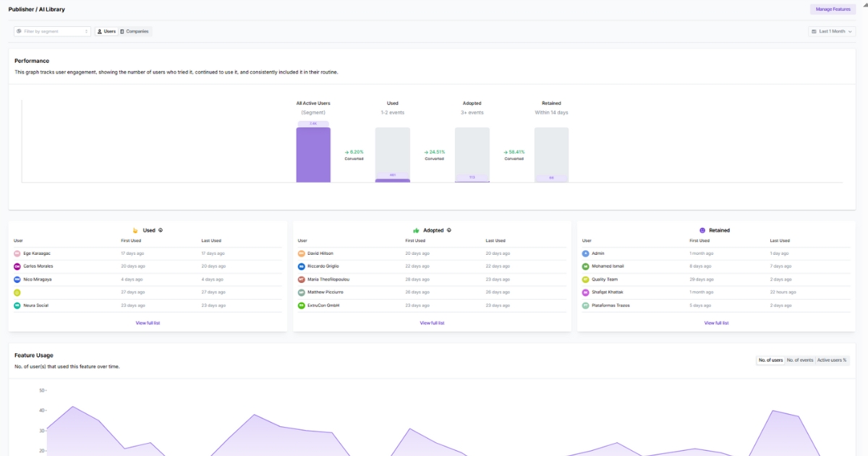
Task: Click the All Active Users funnel bar
Action: pos(314,152)
